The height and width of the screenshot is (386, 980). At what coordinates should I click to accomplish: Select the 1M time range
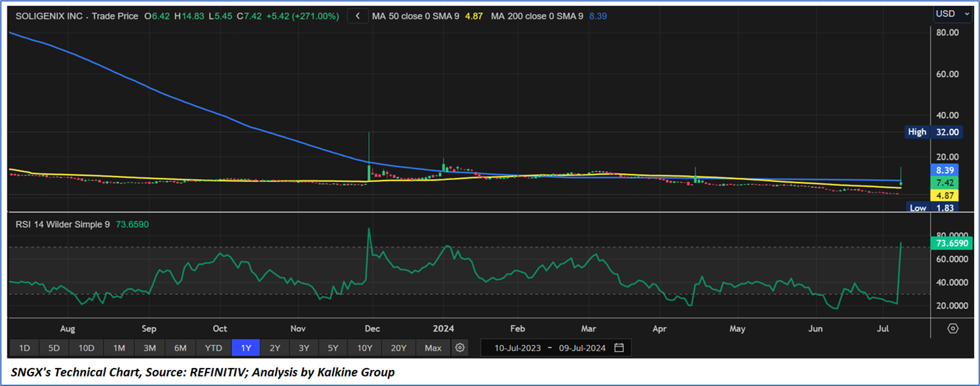click(x=119, y=348)
